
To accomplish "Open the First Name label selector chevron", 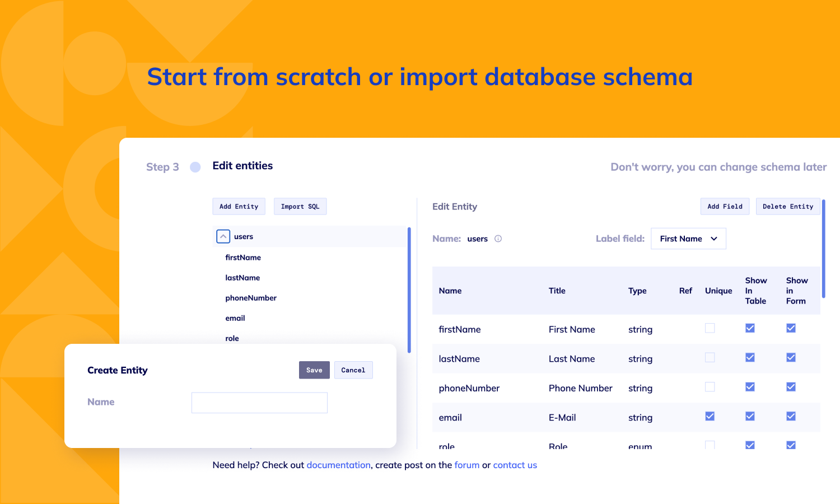I will 714,239.
